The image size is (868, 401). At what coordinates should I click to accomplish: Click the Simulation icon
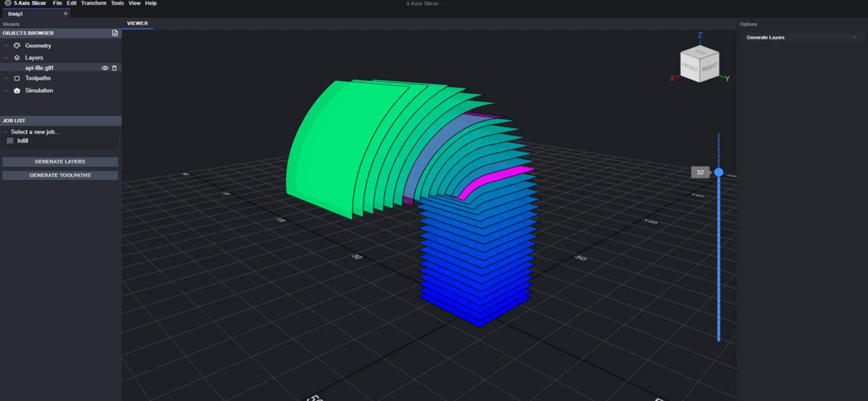tap(17, 90)
